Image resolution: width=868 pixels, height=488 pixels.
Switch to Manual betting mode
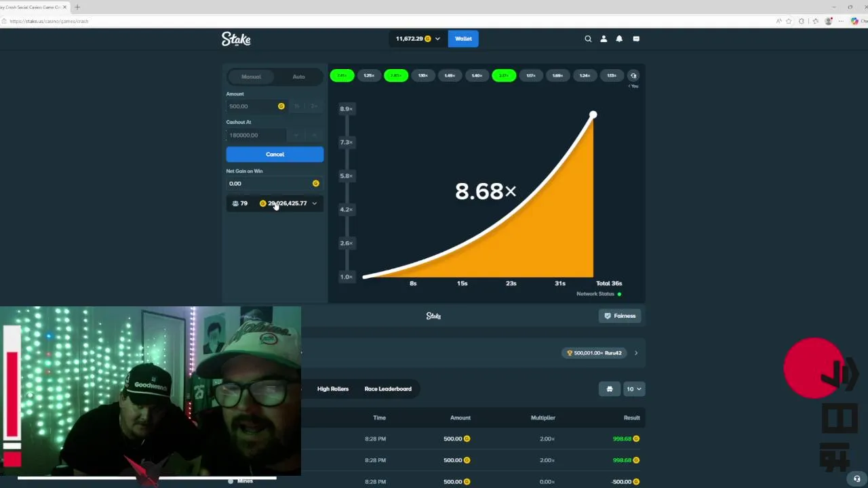(251, 77)
